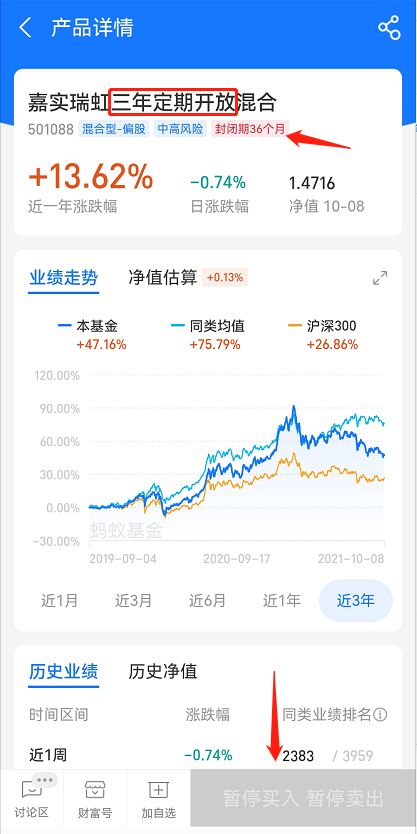Select the 近3年 time range pill
417x834 pixels.
point(356,601)
